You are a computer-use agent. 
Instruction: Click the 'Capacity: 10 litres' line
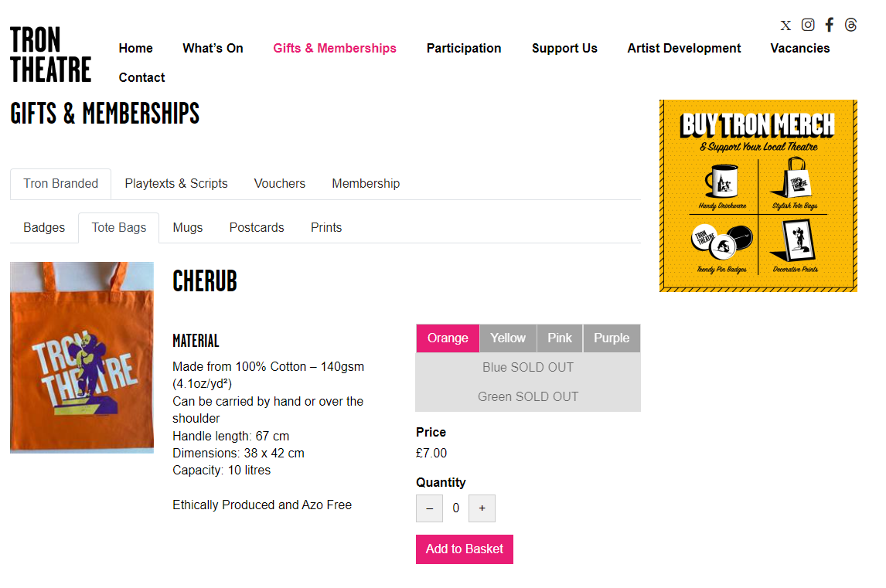pos(221,470)
